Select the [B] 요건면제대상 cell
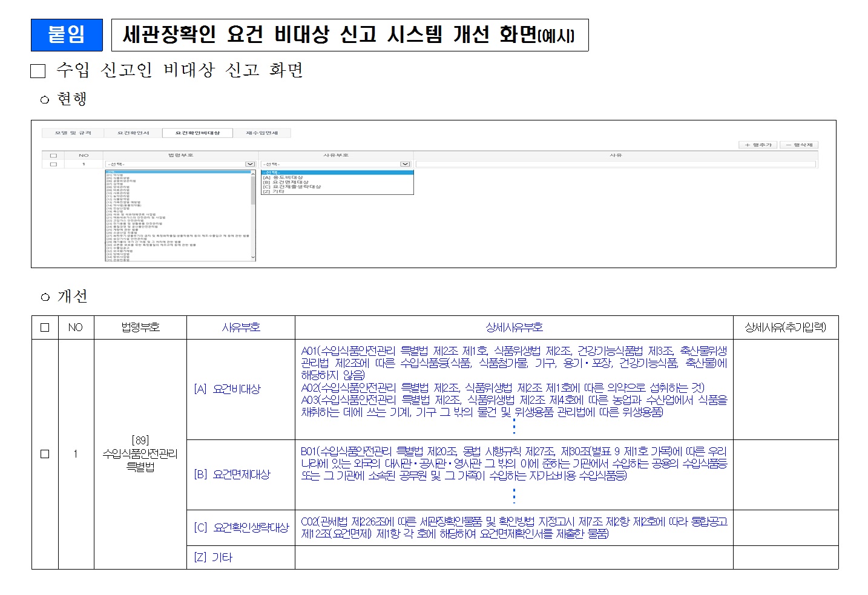 (x=241, y=475)
